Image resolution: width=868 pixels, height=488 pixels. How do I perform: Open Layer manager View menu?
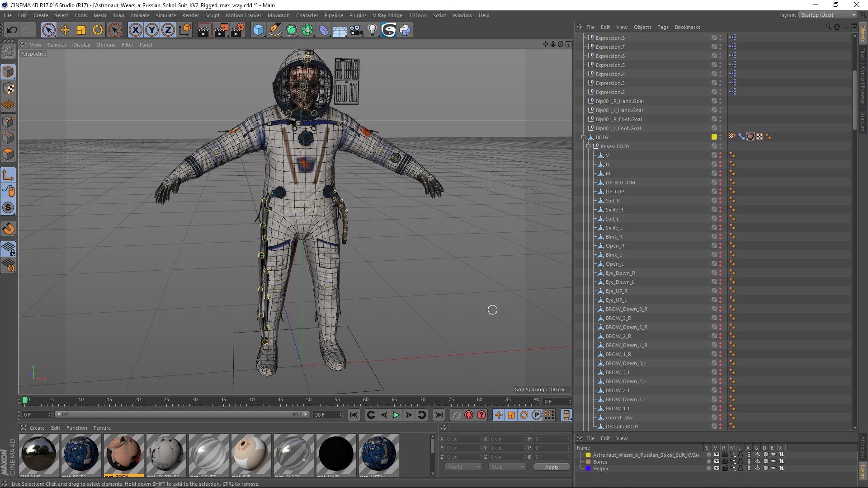pos(622,438)
